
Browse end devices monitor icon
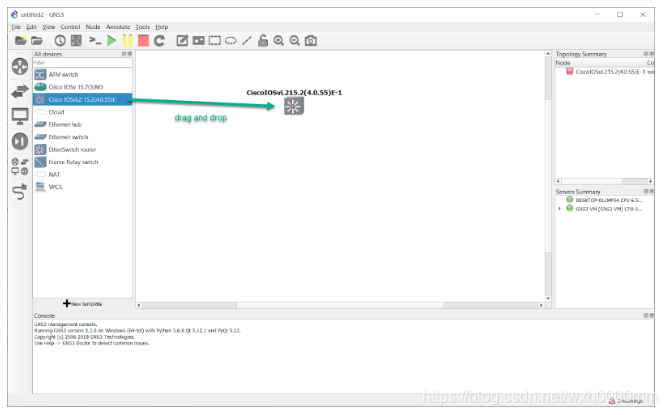tap(20, 116)
